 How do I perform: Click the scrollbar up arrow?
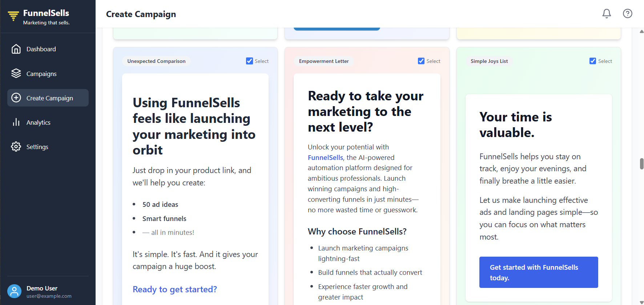642,32
